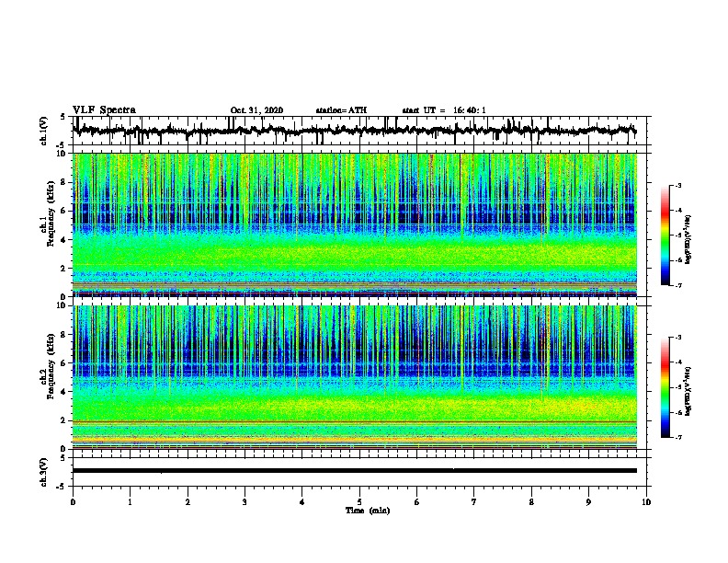
Task: Click the ch.2 spectrogram panel
Action: (x=355, y=377)
